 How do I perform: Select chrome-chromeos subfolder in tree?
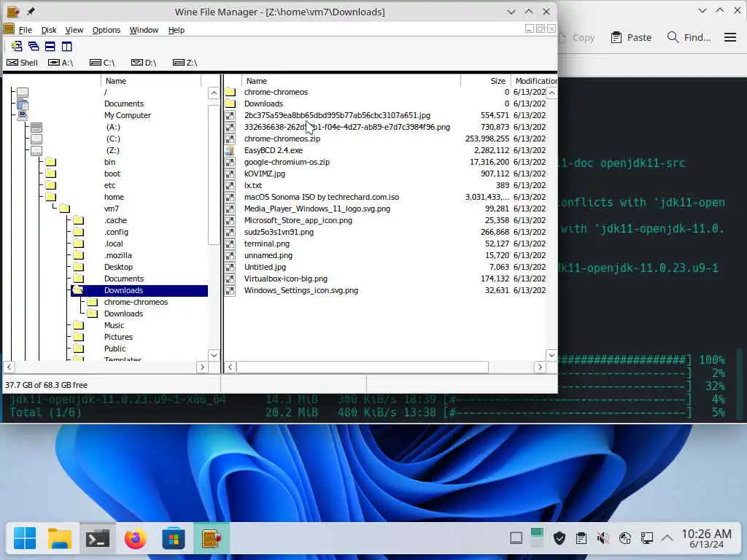coord(136,302)
